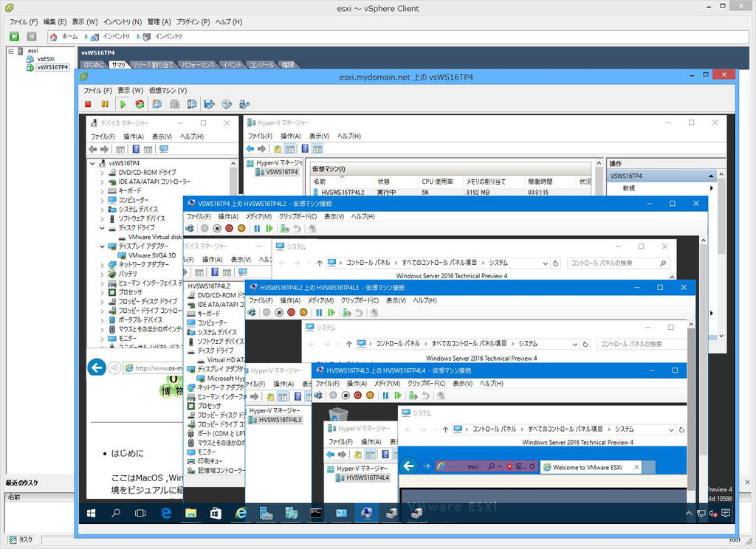The image size is (756, 549).
Task: Click the floppy connect icon in console toolbar
Action: tap(209, 104)
